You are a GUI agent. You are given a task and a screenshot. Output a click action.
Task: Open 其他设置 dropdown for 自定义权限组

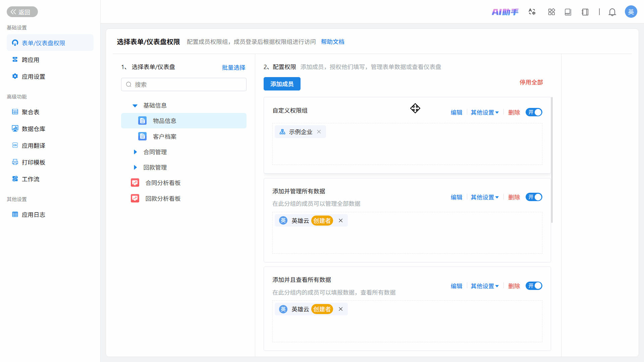tap(484, 113)
